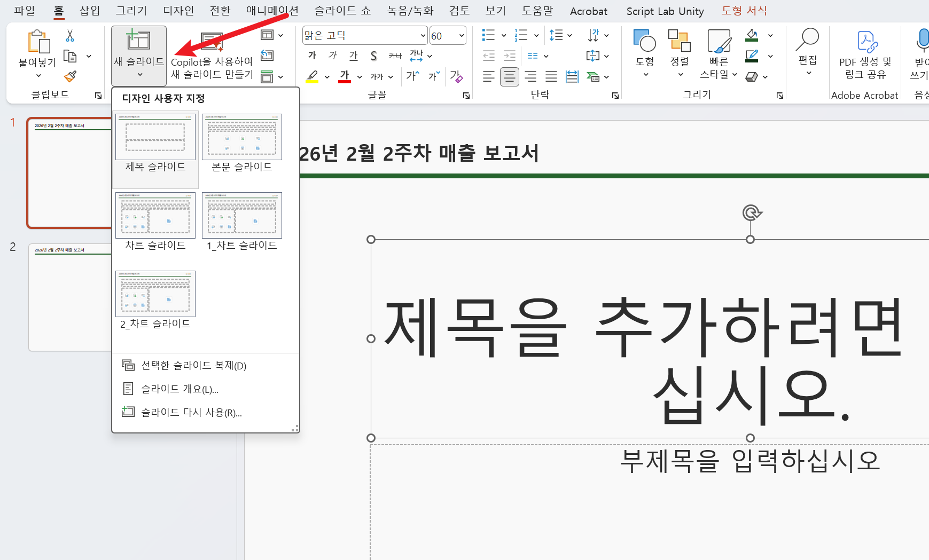The image size is (929, 560).
Task: Expand bullet list options arrow
Action: 504,35
